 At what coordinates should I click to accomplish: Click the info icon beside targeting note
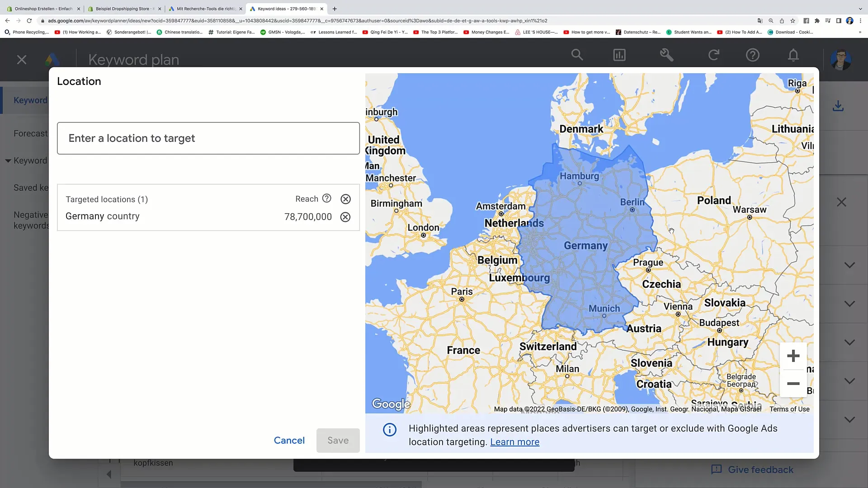point(390,430)
